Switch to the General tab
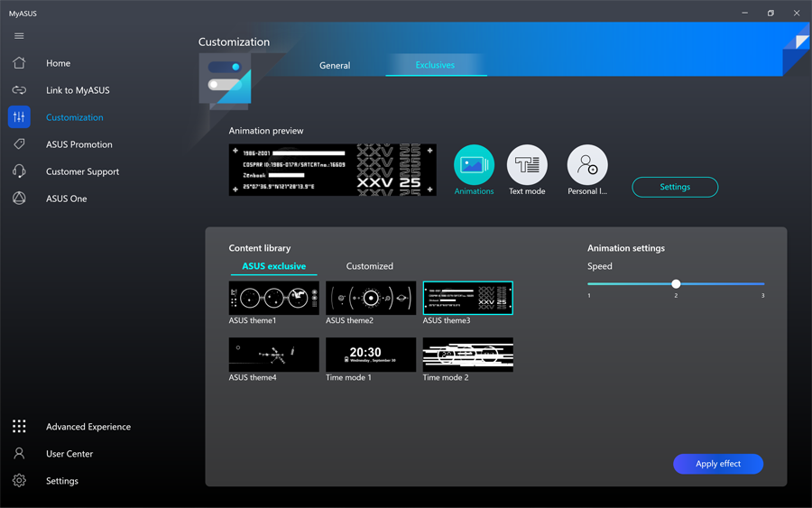 click(x=335, y=65)
